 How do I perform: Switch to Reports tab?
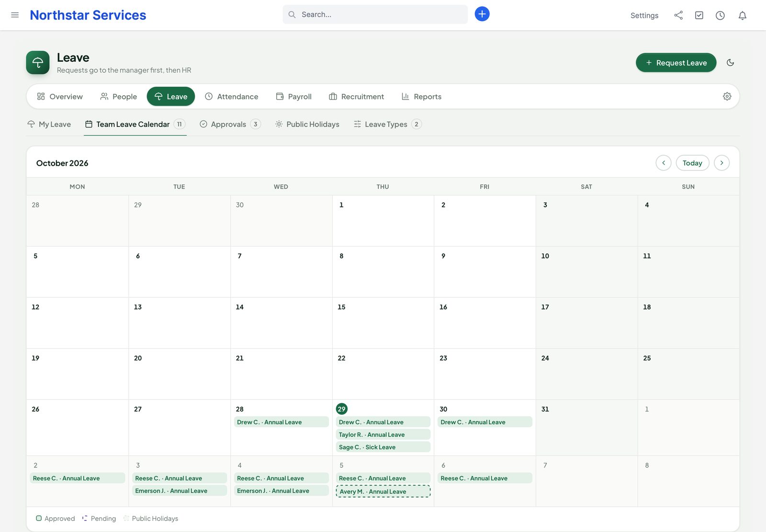pyautogui.click(x=421, y=96)
